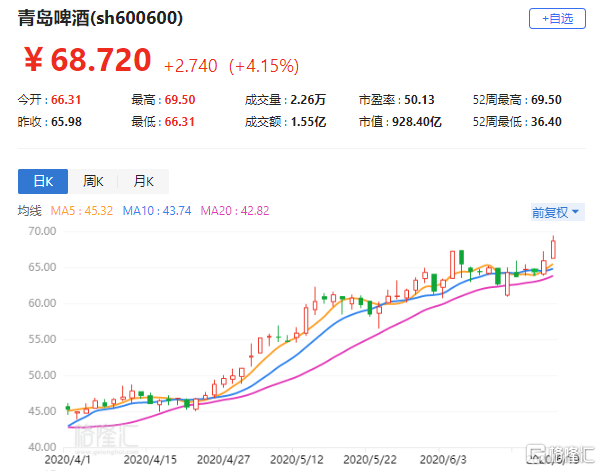Click the 52周最高 value 69.50
This screenshot has height=471, width=601.
tap(546, 100)
